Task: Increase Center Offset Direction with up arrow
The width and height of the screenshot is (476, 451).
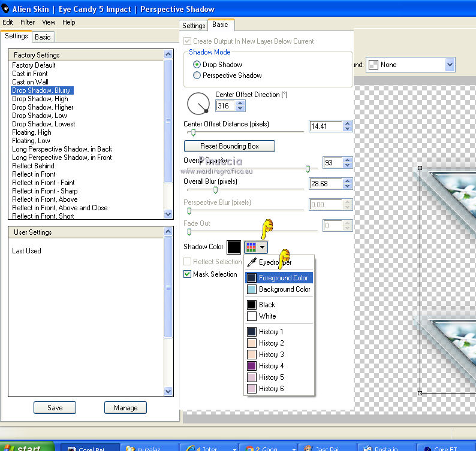Action: point(240,104)
